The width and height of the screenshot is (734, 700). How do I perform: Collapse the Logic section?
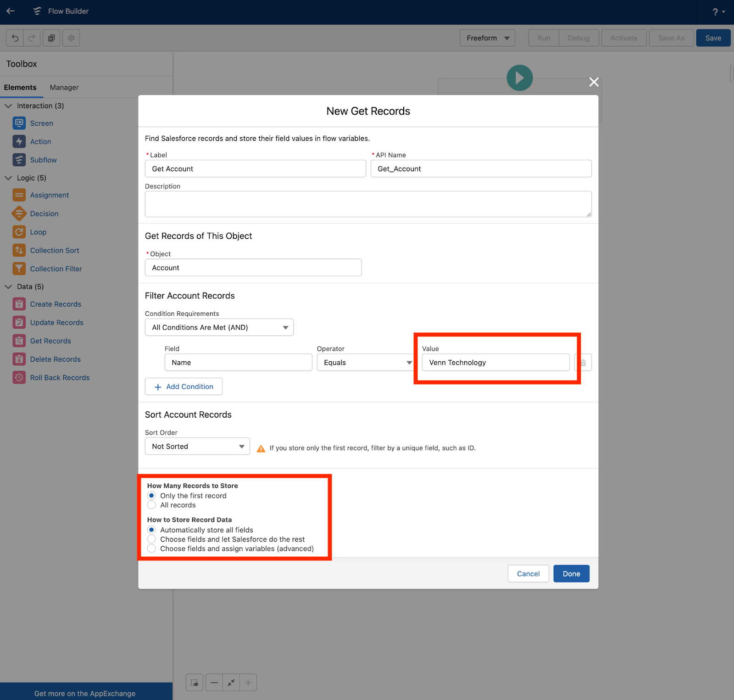(8, 178)
